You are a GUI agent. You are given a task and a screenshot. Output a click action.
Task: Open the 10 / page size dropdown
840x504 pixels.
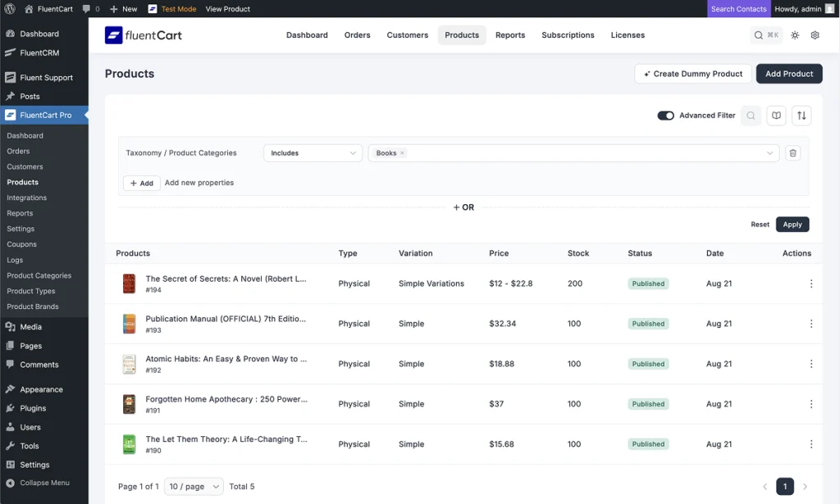[x=194, y=486]
